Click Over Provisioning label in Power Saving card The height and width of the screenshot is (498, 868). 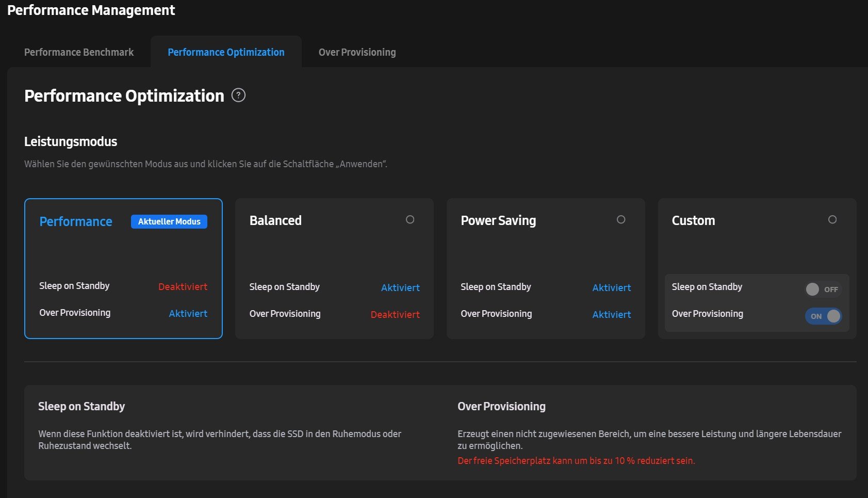[496, 314]
